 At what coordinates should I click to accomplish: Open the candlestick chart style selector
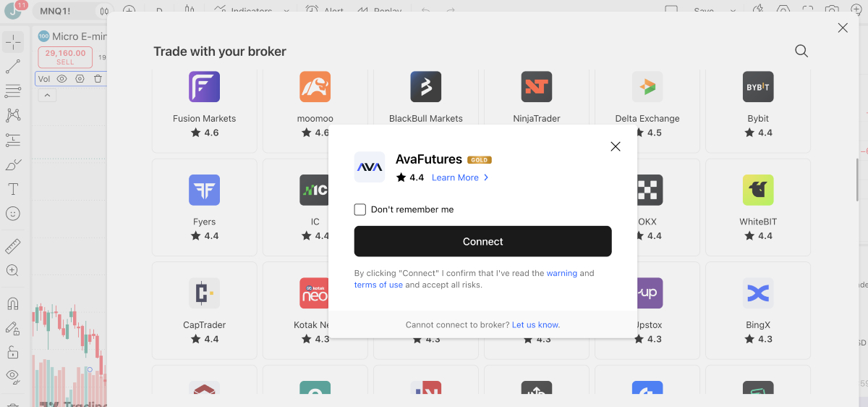pos(190,11)
